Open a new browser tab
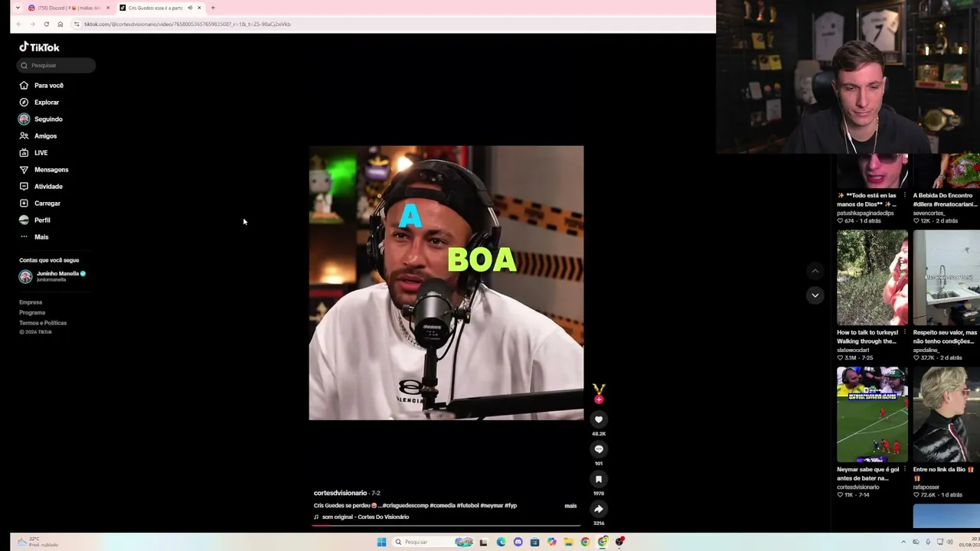The width and height of the screenshot is (980, 551). [x=213, y=8]
